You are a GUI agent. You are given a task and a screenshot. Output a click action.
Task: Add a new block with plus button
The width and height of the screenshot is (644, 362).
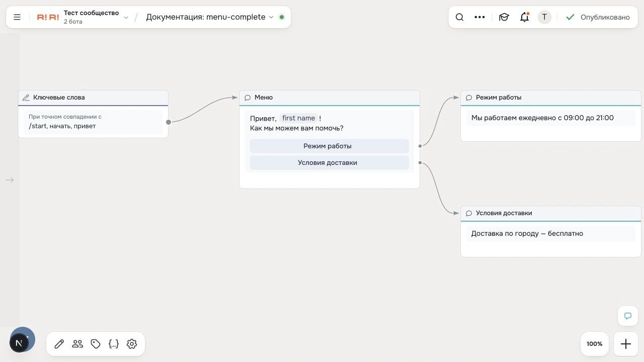click(x=625, y=344)
